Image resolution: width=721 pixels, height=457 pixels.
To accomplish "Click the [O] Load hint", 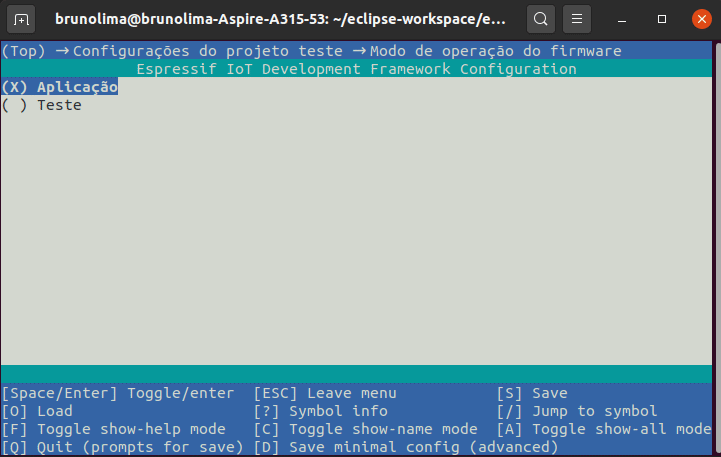I will (x=37, y=411).
